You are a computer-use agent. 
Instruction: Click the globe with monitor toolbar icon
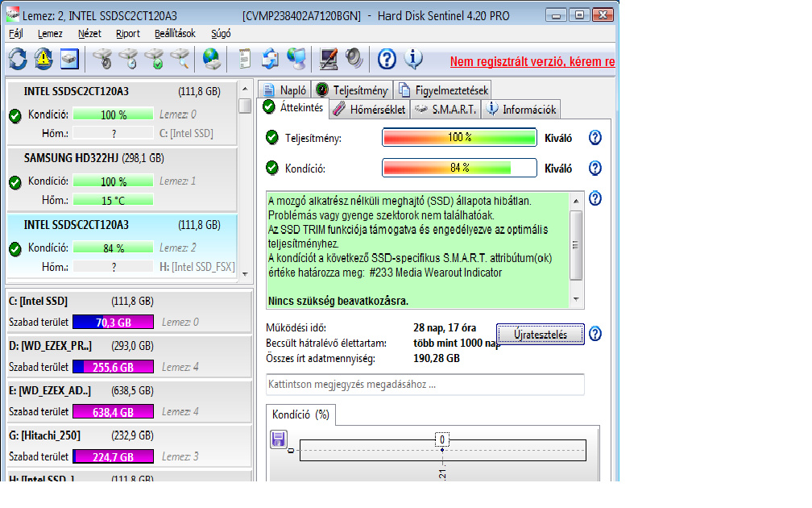[x=296, y=59]
